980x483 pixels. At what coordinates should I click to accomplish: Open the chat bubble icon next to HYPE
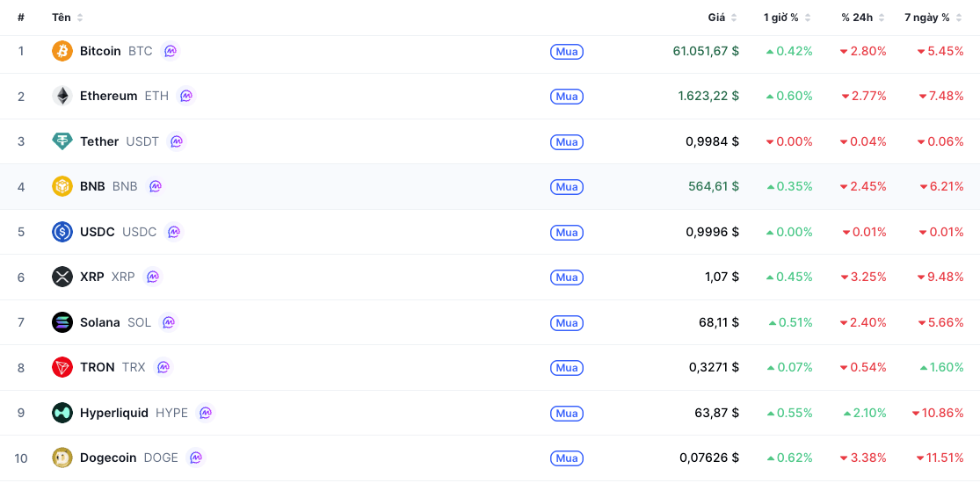click(x=206, y=413)
